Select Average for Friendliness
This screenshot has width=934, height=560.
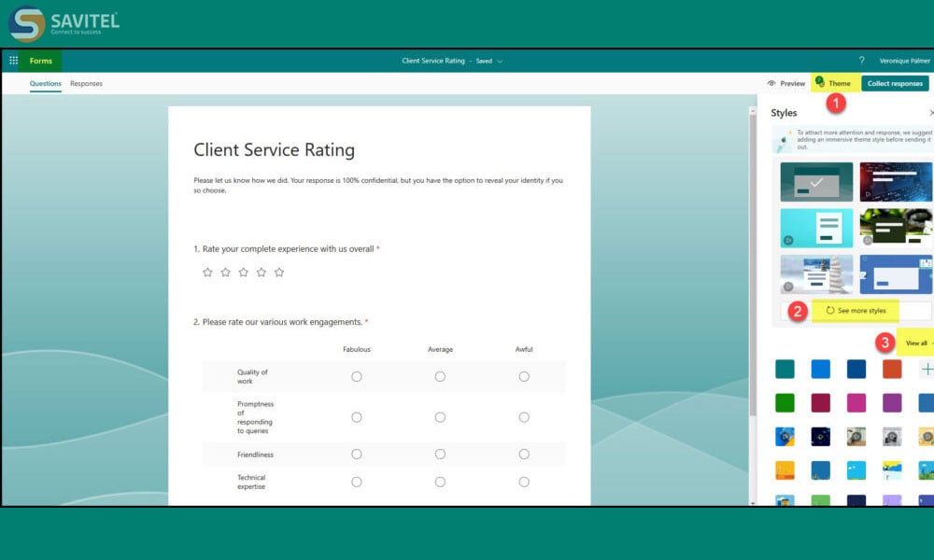440,455
